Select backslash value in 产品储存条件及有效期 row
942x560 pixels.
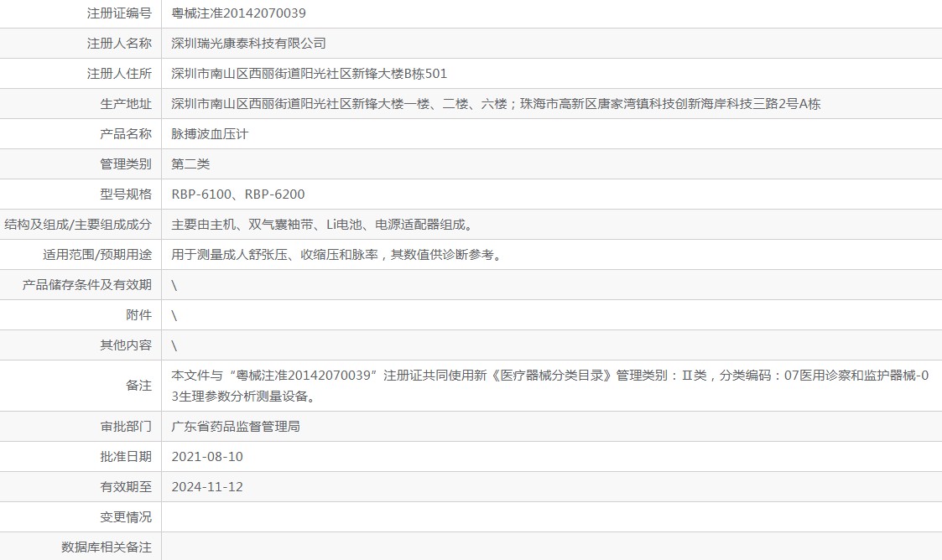[x=174, y=285]
